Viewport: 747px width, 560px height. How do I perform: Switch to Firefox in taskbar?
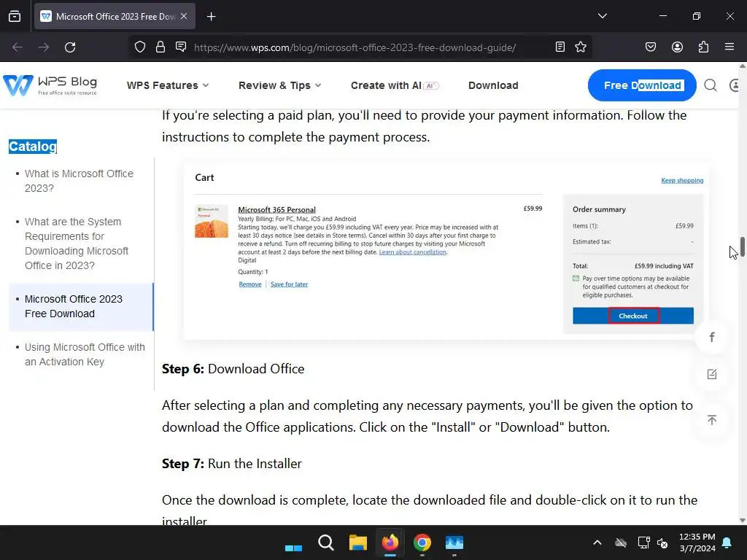390,542
